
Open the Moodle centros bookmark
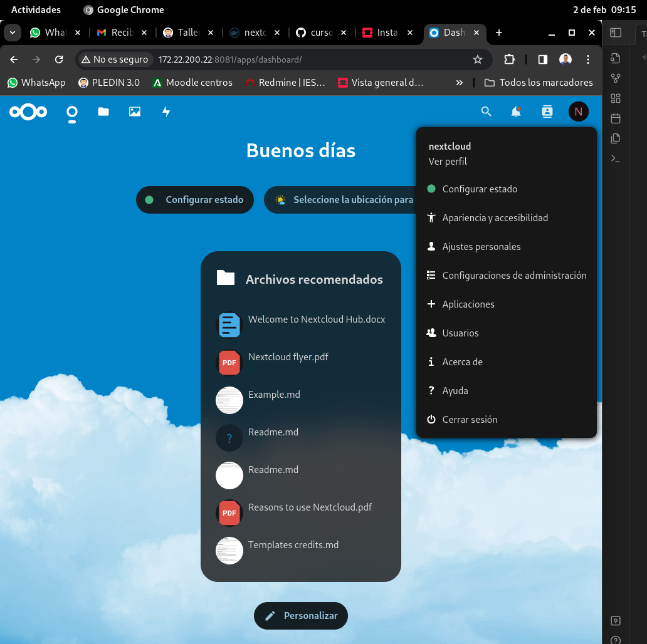point(192,83)
